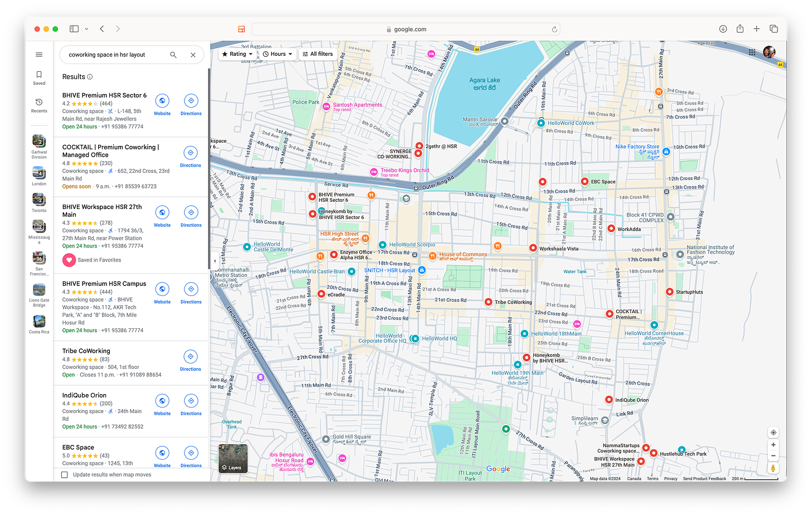Image resolution: width=812 pixels, height=515 pixels.
Task: Clear the search query with the X
Action: tap(193, 55)
